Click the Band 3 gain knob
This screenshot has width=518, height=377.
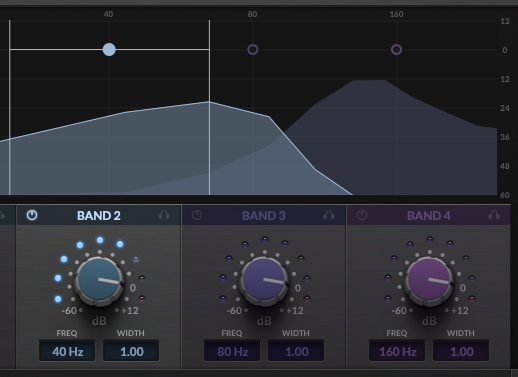coord(264,280)
